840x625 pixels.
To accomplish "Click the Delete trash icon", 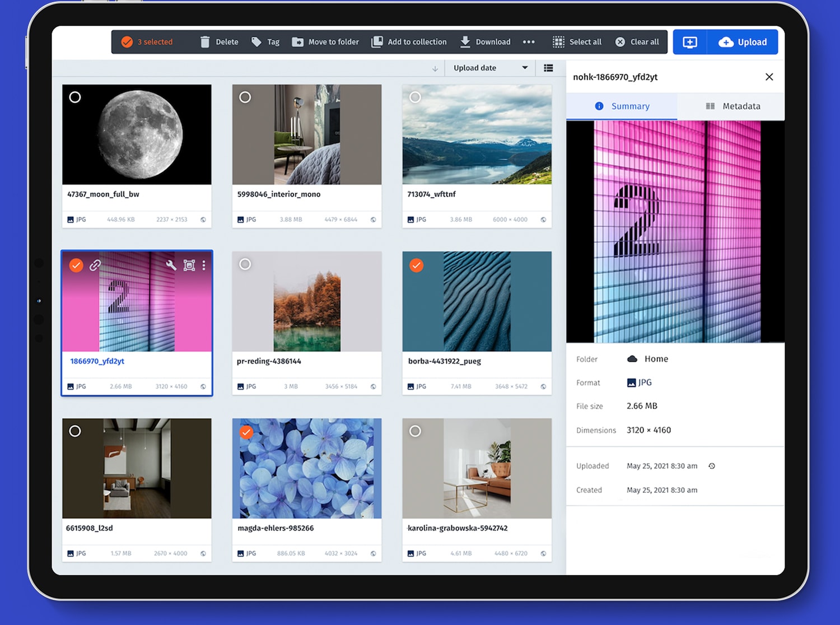I will 205,42.
